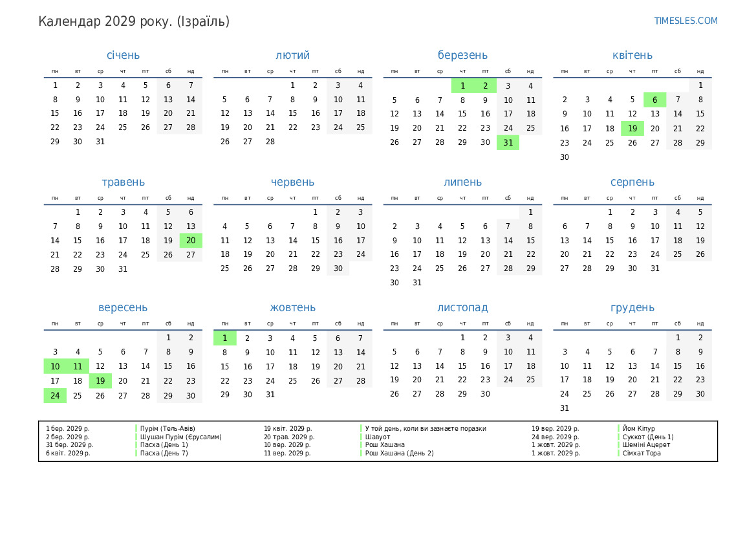Click day 30 in квітень
The width and height of the screenshot is (756, 535).
pos(565,157)
